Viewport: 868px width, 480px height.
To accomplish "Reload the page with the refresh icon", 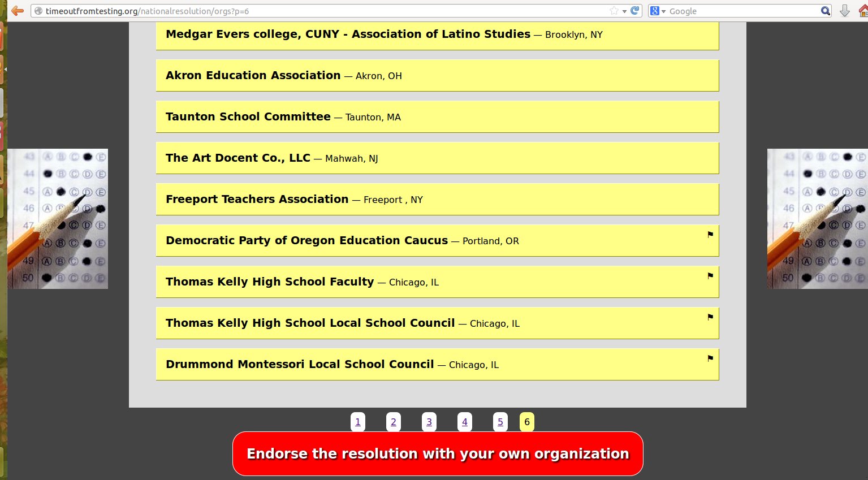I will (x=635, y=11).
